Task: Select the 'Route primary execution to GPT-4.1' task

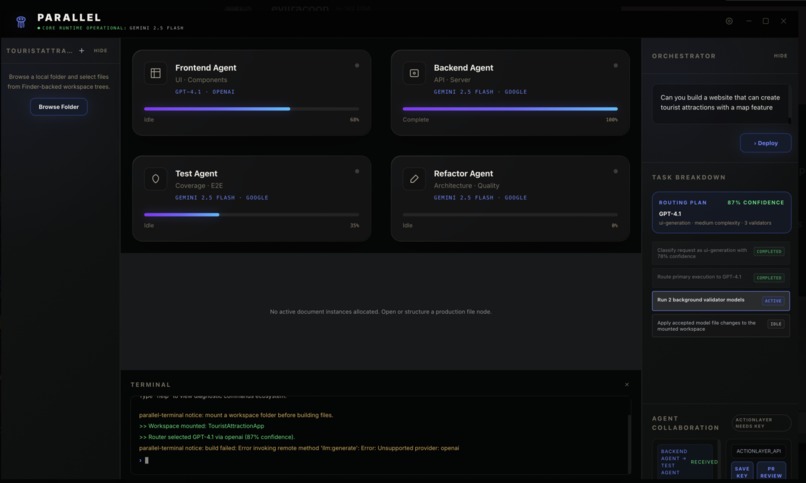Action: (x=721, y=277)
